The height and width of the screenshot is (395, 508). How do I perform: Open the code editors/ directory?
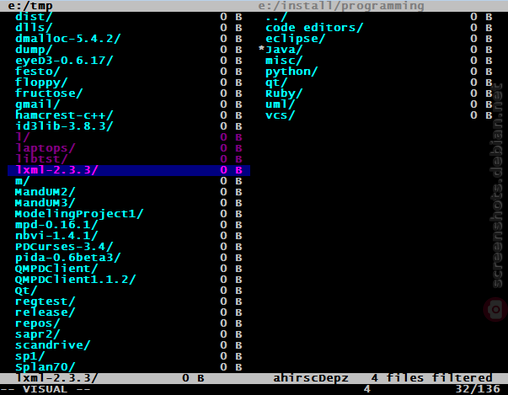click(314, 28)
